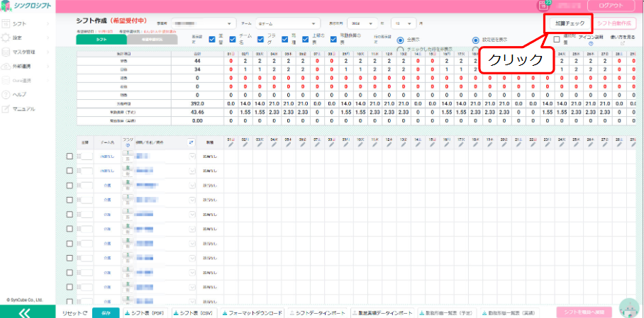The height and width of the screenshot is (318, 644).
Task: Toggle the 上部の表 checkbox
Action: coord(306,40)
